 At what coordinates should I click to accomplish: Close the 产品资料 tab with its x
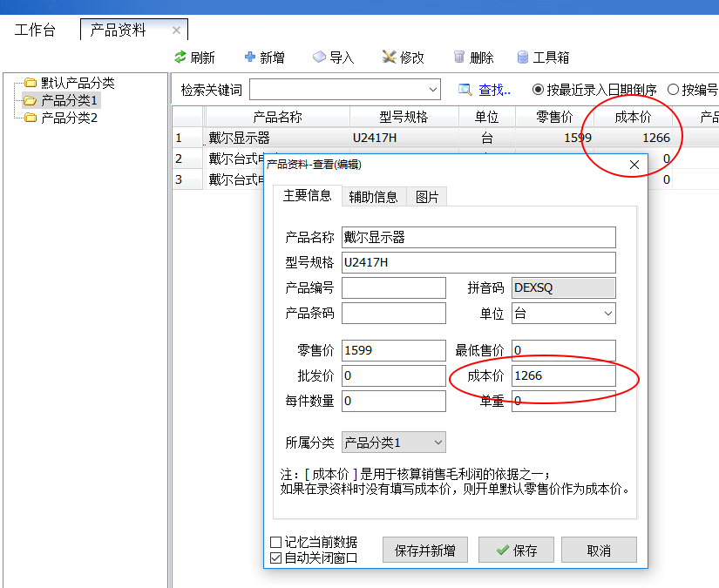[x=176, y=30]
